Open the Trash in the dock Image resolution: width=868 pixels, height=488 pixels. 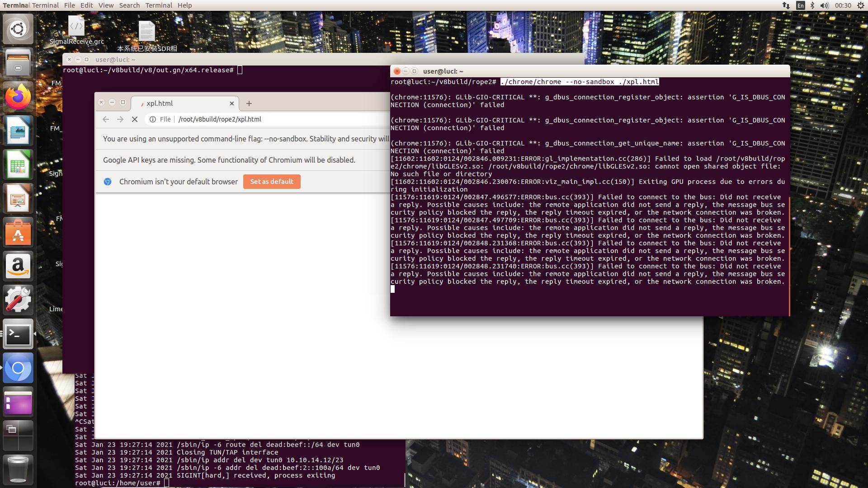click(x=18, y=469)
